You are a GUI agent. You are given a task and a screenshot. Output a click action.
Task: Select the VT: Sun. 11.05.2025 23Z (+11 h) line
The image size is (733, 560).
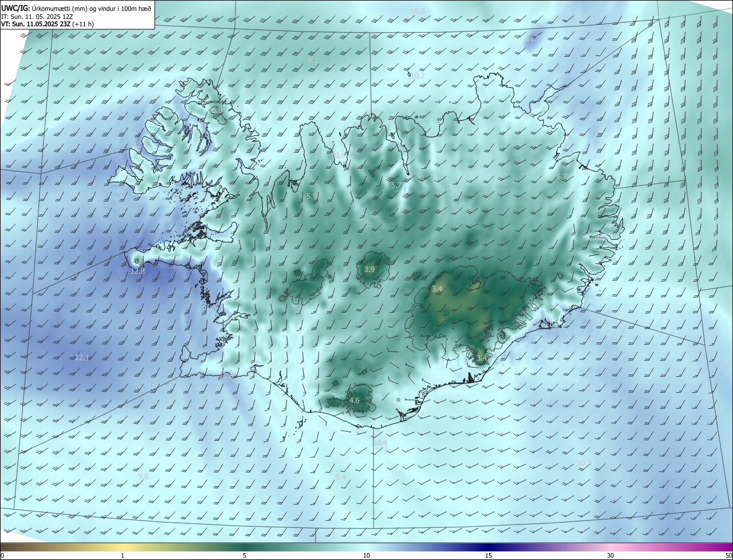click(x=48, y=24)
